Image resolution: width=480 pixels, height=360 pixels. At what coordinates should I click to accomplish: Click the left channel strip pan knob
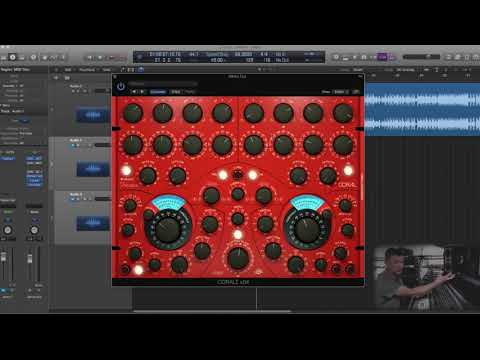click(7, 230)
